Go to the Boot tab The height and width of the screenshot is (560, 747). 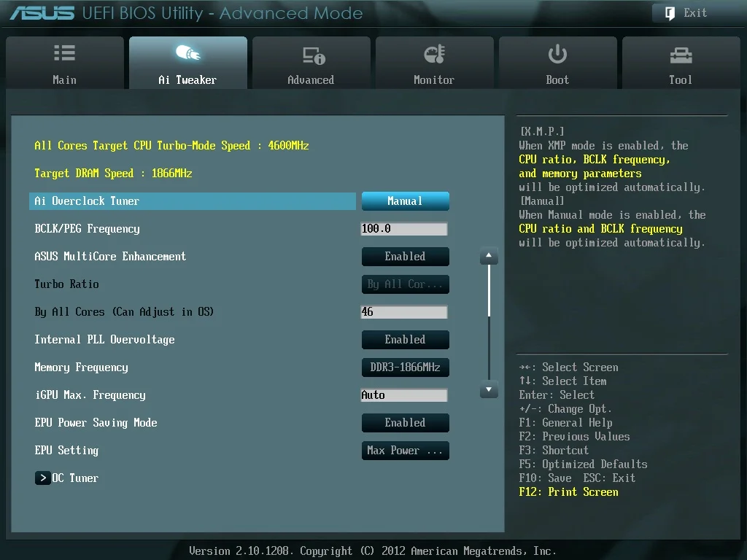[x=558, y=63]
